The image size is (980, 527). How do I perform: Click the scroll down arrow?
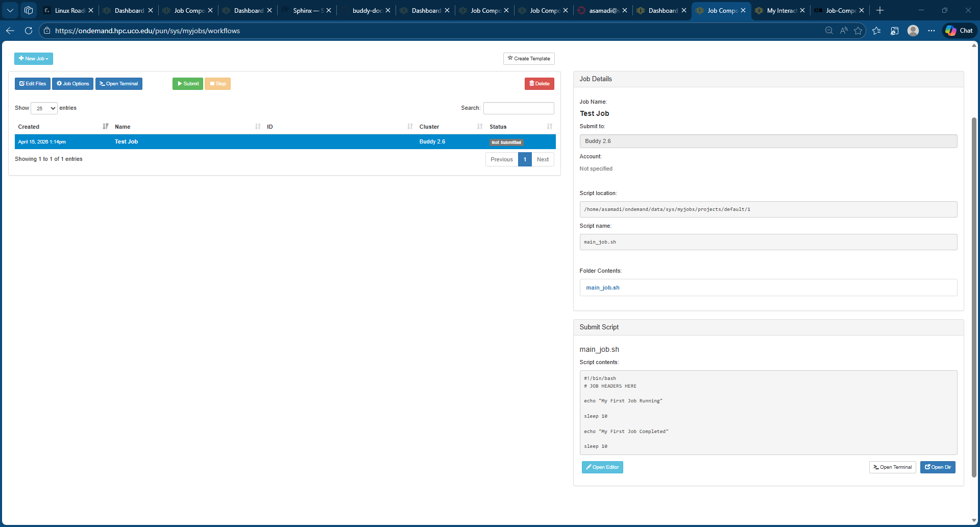click(974, 520)
